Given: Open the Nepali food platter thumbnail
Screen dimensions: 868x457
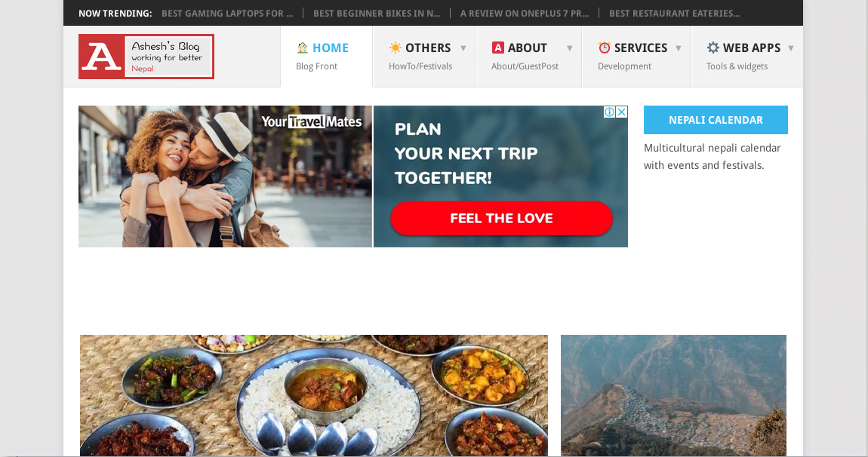Looking at the screenshot, I should 314,396.
